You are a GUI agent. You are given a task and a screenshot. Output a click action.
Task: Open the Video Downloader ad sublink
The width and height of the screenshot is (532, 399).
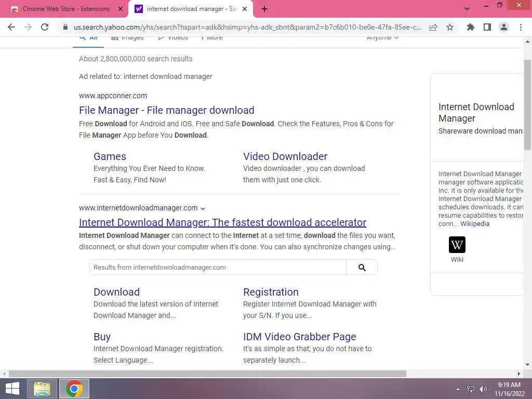285,156
